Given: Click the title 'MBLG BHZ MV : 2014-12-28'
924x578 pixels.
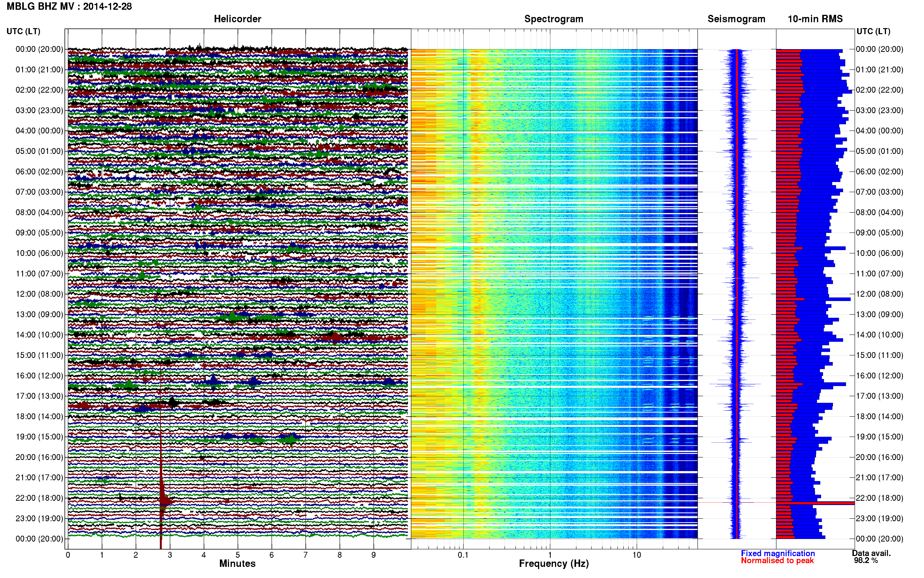Looking at the screenshot, I should pos(69,6).
